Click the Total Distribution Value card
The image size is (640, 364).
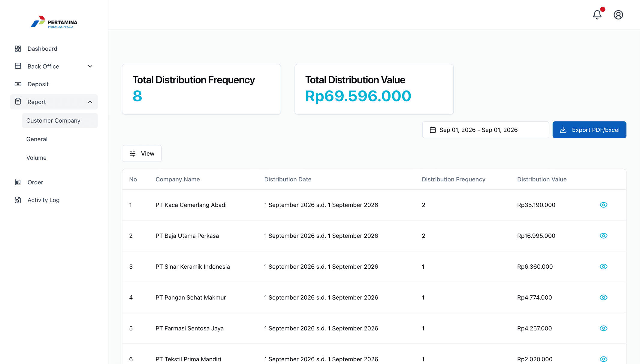pos(374,89)
